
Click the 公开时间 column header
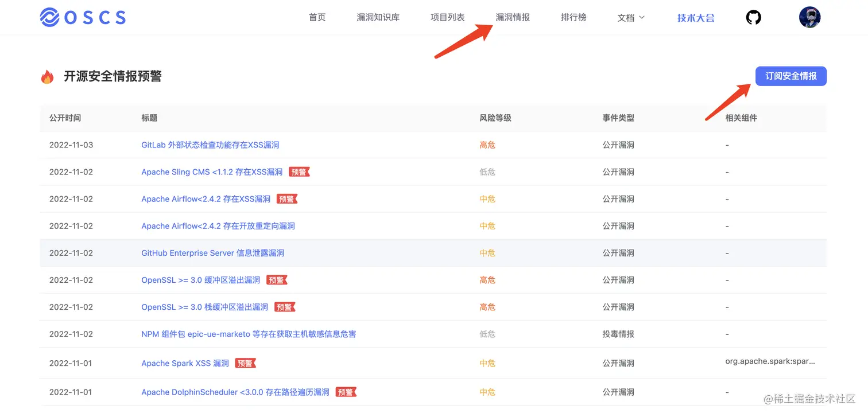pos(65,118)
